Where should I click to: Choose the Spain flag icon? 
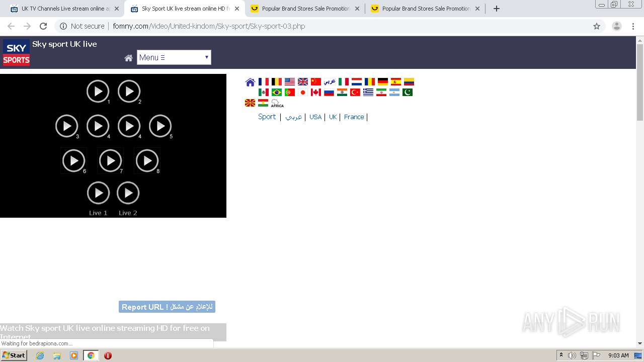click(x=396, y=81)
